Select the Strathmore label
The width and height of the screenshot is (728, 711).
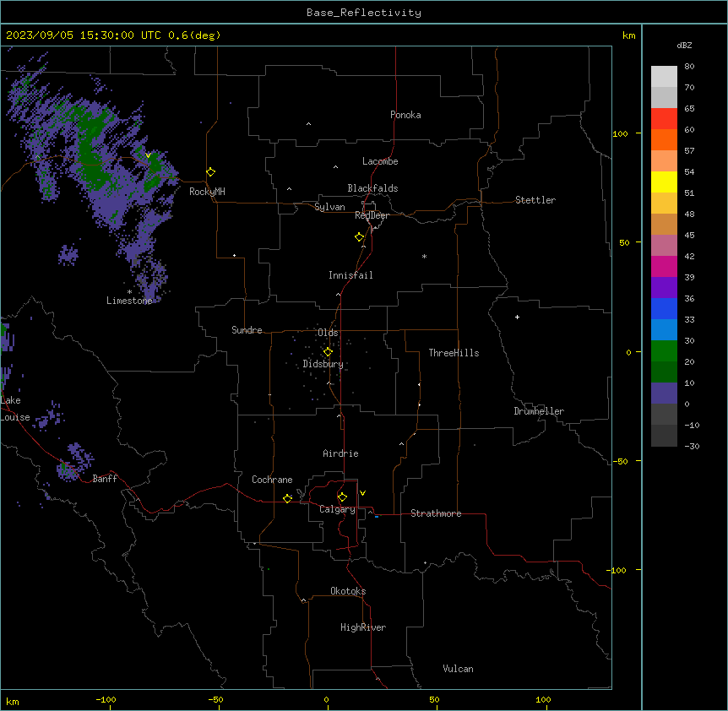[x=436, y=513]
